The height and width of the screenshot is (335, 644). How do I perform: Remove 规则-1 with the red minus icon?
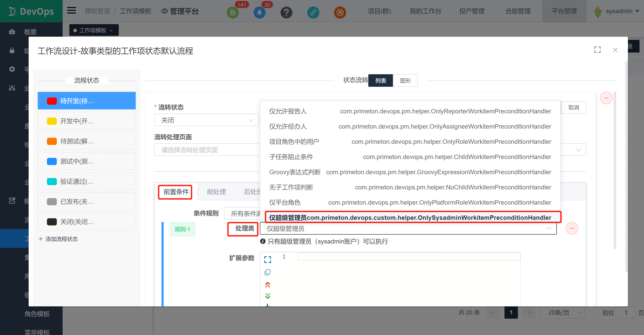(572, 228)
